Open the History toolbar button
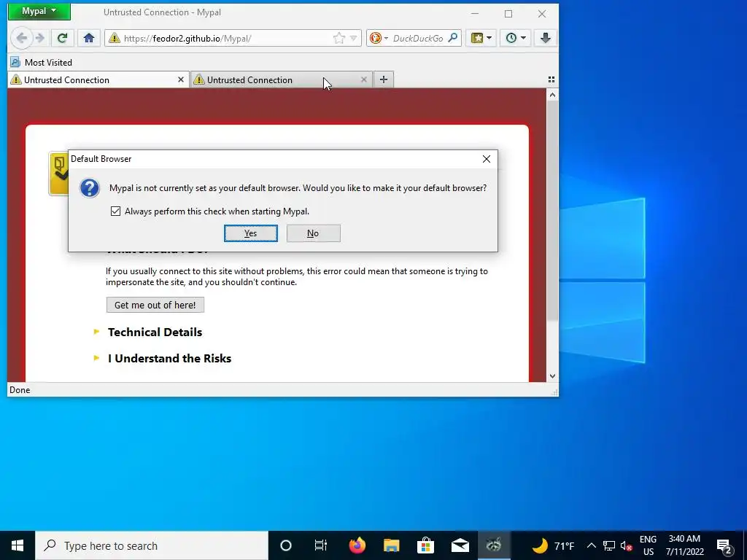The image size is (747, 560). (x=516, y=38)
